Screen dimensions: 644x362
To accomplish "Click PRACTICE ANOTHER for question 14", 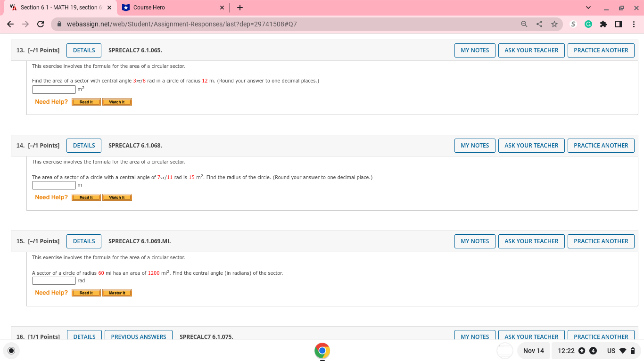I will click(x=601, y=146).
